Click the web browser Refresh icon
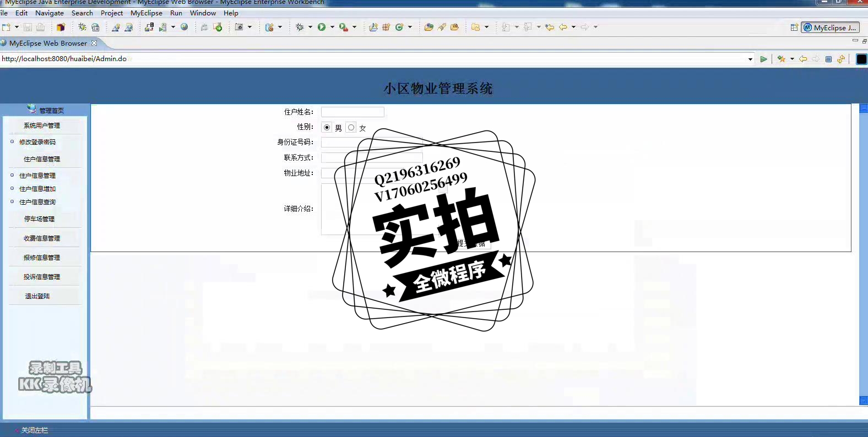Screen dimensions: 868x437 (x=841, y=59)
